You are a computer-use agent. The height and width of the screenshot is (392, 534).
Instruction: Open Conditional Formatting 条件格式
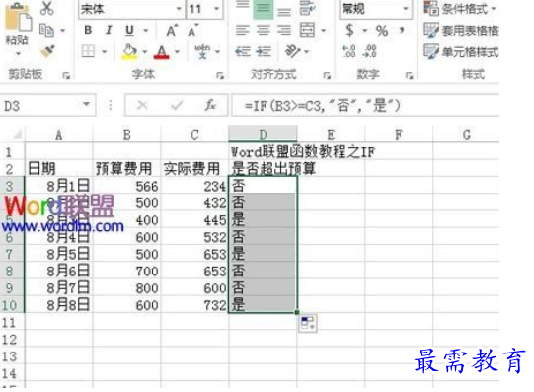pos(460,9)
